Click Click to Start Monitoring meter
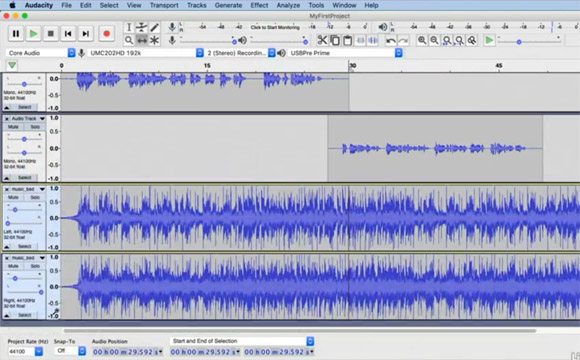The height and width of the screenshot is (360, 580). tap(275, 27)
